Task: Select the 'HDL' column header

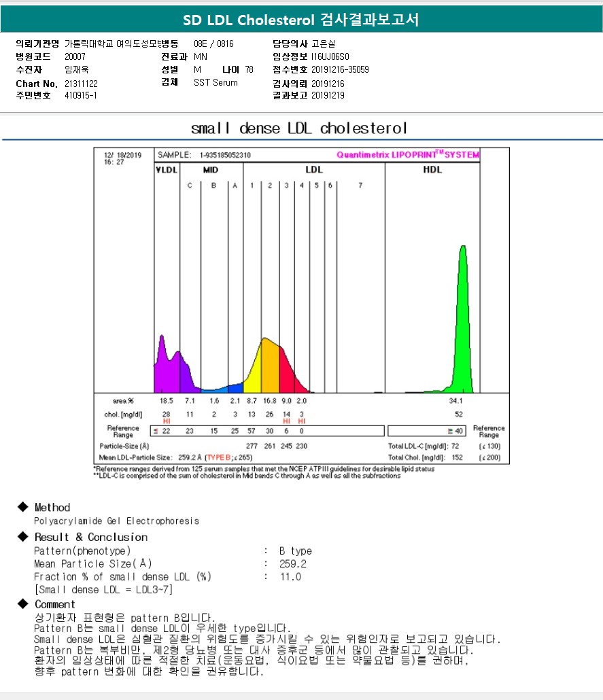Action: pyautogui.click(x=432, y=170)
